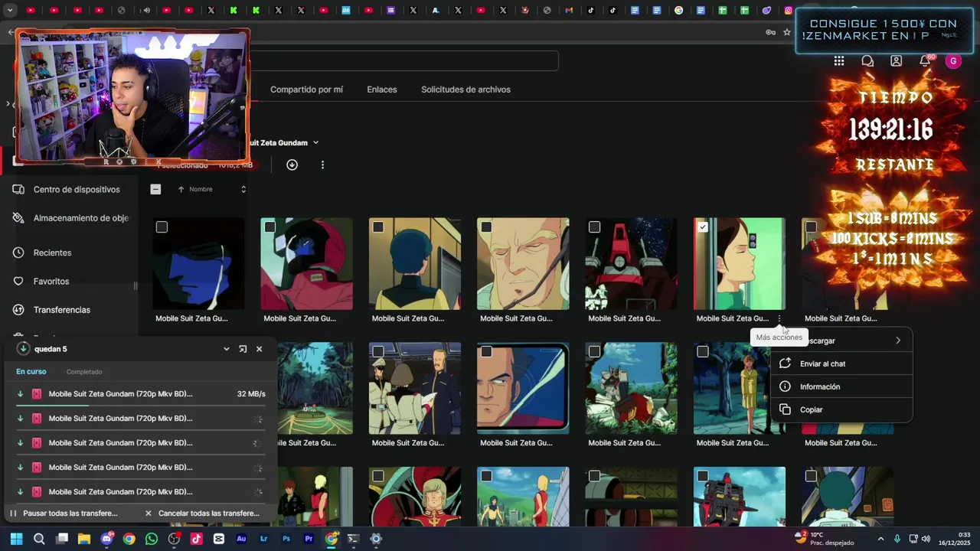
Task: Choose Información from the context menu
Action: (842, 386)
